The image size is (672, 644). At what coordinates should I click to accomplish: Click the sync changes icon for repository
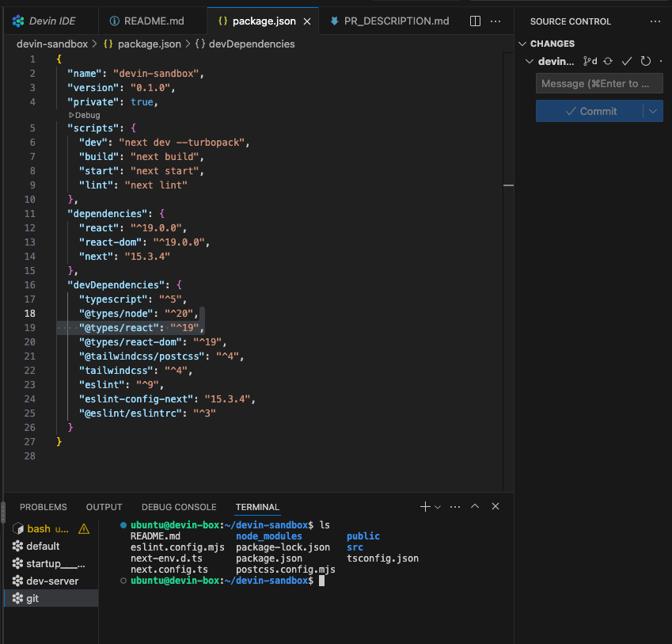(608, 61)
